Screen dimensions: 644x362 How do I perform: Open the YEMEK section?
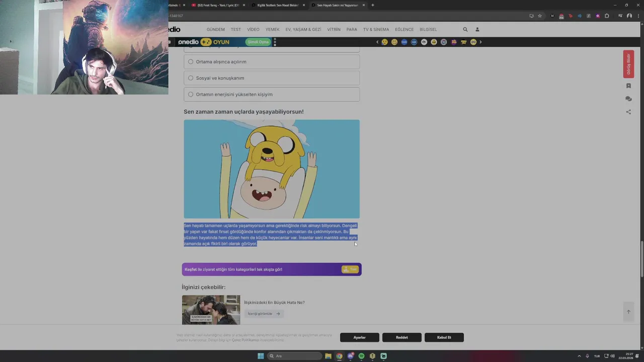click(x=272, y=30)
